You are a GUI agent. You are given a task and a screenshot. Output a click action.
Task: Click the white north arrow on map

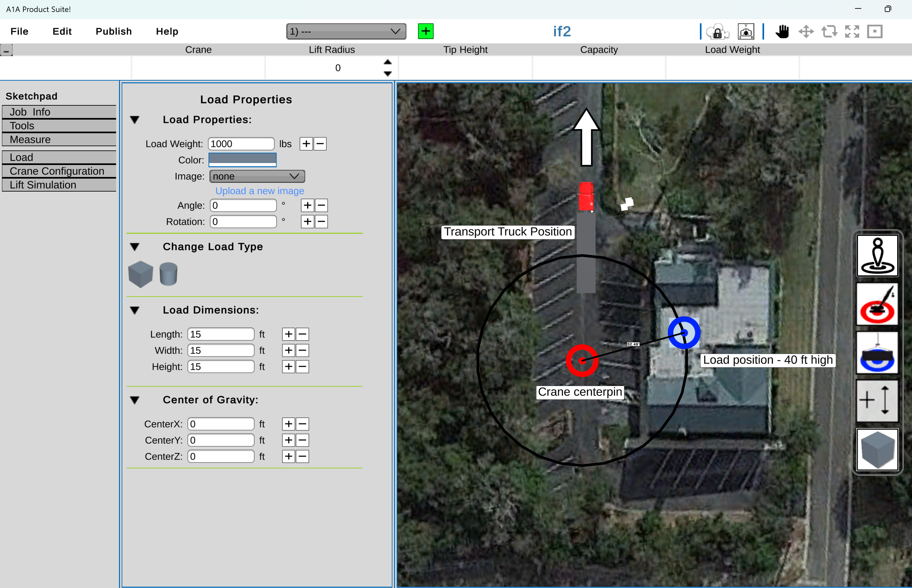click(586, 137)
